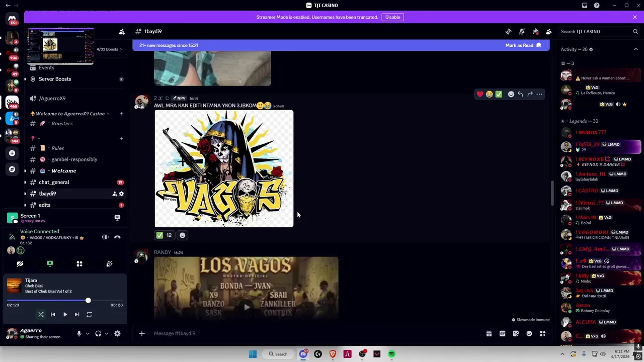Create invite for tbaydi9 channel

[x=114, y=194]
